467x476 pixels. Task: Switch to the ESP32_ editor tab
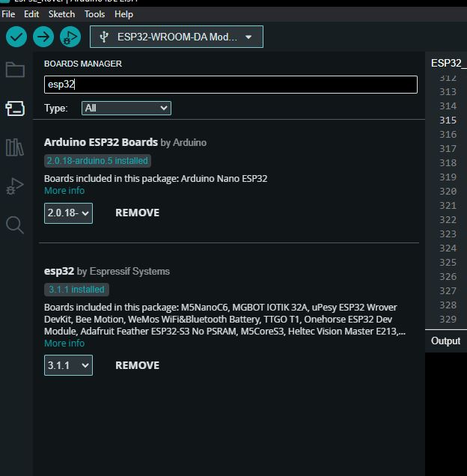tap(448, 63)
